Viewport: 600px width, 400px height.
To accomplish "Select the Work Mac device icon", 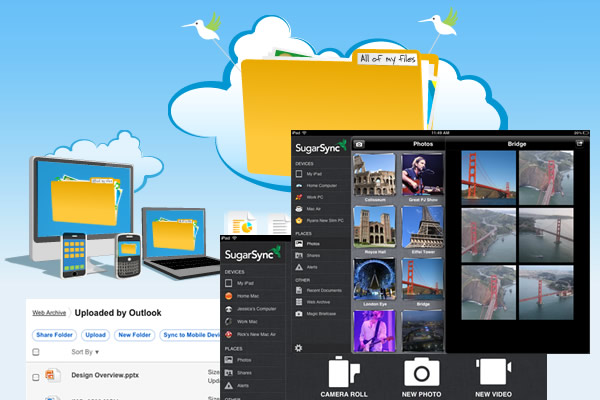I will [228, 322].
